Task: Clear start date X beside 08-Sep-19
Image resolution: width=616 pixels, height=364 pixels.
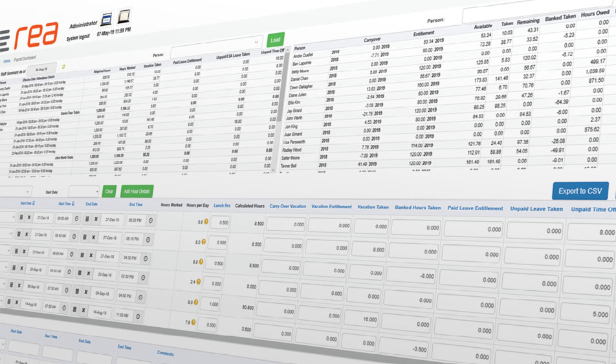Action: point(19,286)
